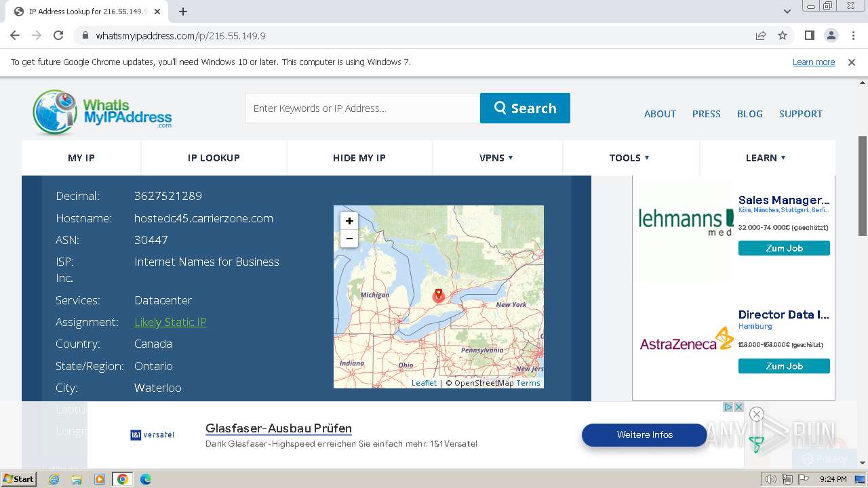Click the Zum Job button for Sales Manager

tap(784, 248)
